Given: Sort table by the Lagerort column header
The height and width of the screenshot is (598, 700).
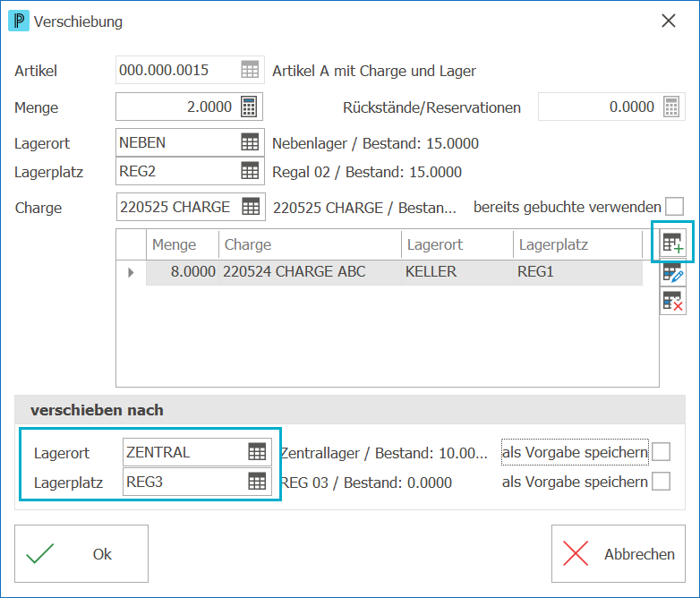Looking at the screenshot, I should (x=457, y=244).
